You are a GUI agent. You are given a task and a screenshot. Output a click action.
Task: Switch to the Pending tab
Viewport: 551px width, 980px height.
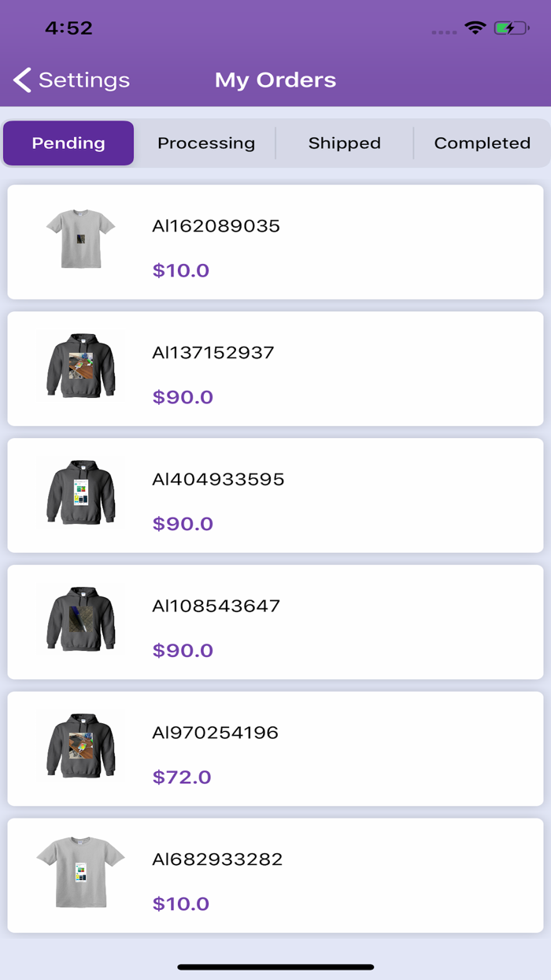(x=68, y=143)
